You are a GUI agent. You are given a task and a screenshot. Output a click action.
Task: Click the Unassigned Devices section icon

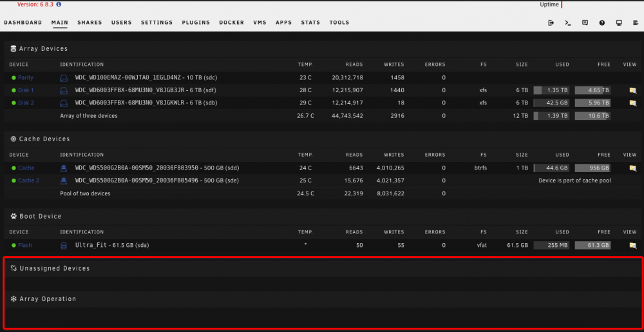coord(13,268)
